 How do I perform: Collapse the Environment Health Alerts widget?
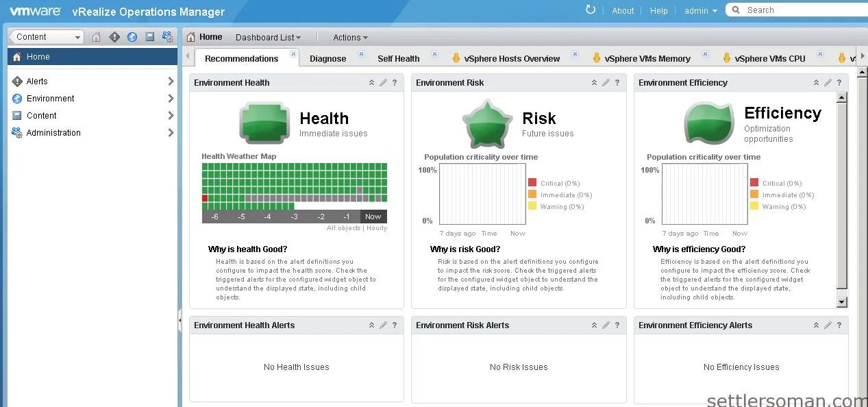(x=371, y=325)
